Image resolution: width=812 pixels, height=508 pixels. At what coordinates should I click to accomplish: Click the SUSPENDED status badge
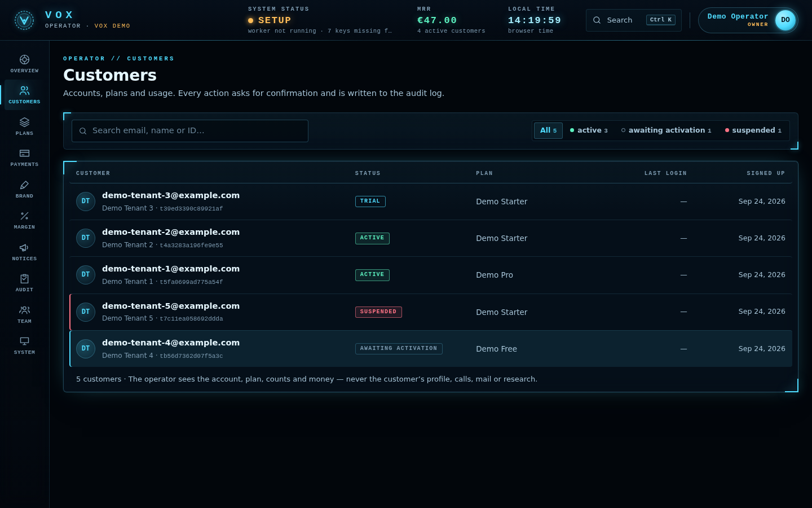[378, 312]
